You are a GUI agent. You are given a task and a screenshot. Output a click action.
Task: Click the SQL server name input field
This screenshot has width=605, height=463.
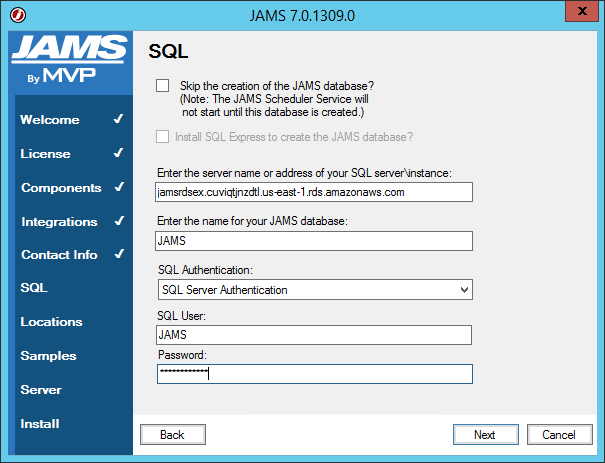[x=314, y=192]
